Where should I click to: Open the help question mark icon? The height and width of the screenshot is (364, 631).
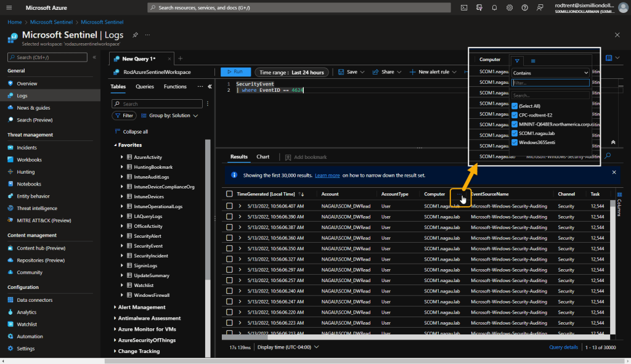click(525, 7)
